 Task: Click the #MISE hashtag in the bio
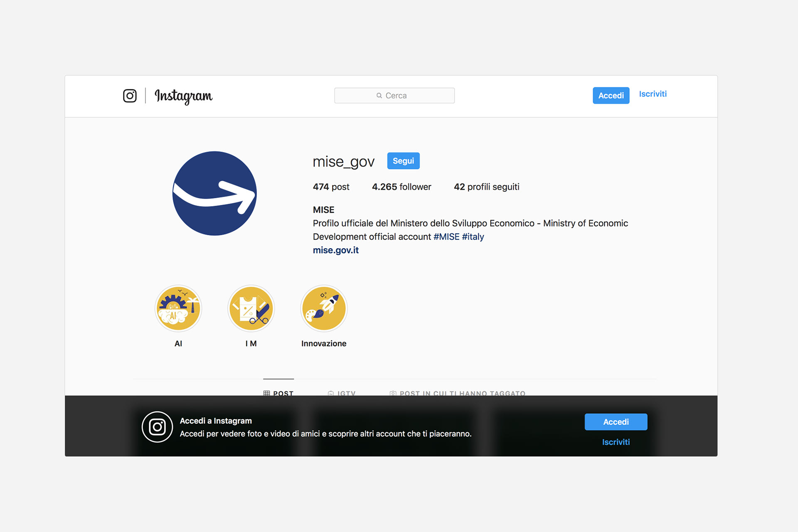[x=446, y=237]
